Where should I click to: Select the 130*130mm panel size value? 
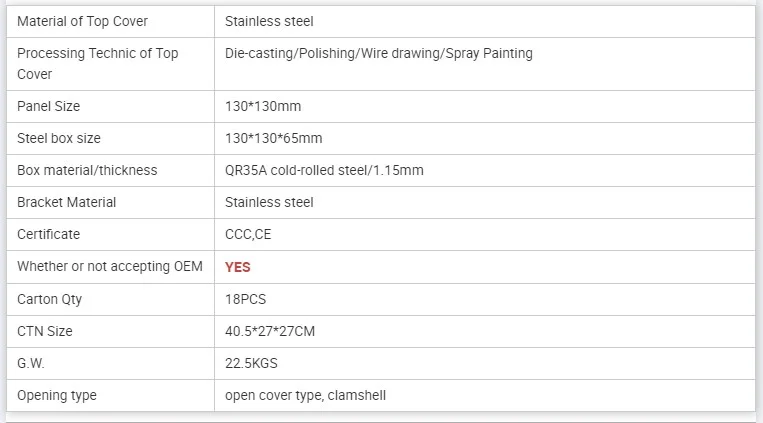pos(263,106)
